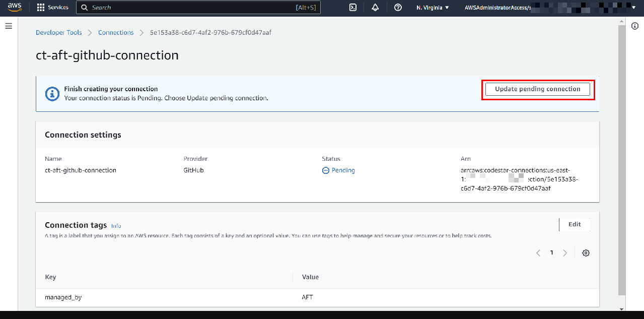Expand the left hamburger navigation menu
This screenshot has height=319, width=644.
(x=9, y=26)
